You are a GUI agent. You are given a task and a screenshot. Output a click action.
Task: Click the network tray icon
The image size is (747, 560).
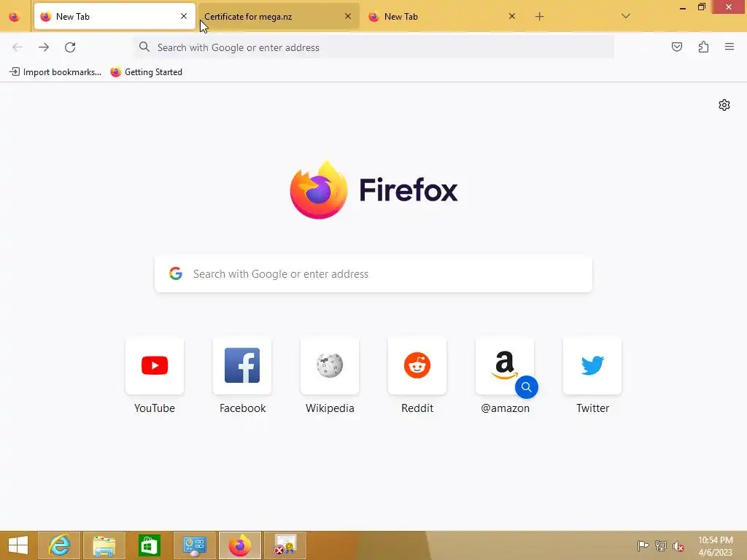[x=661, y=545]
